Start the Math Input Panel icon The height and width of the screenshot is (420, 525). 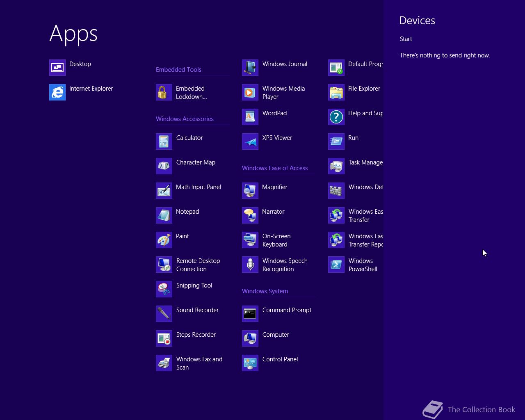click(164, 191)
